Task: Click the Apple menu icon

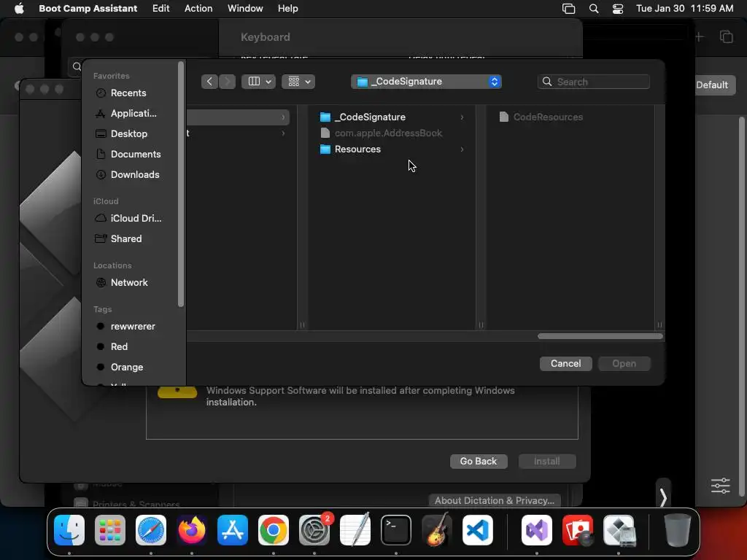Action: pyautogui.click(x=19, y=8)
